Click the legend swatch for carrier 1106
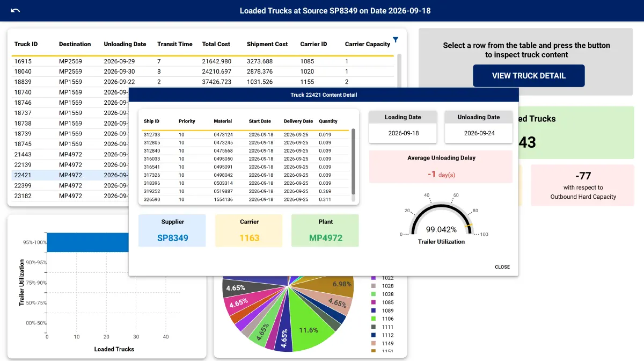644x361 pixels. 374,319
